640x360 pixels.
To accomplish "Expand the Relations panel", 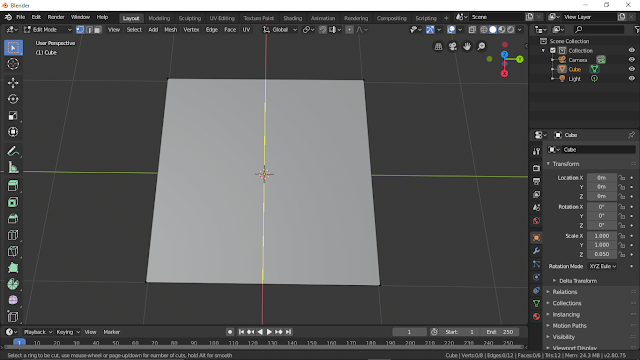I will [564, 292].
